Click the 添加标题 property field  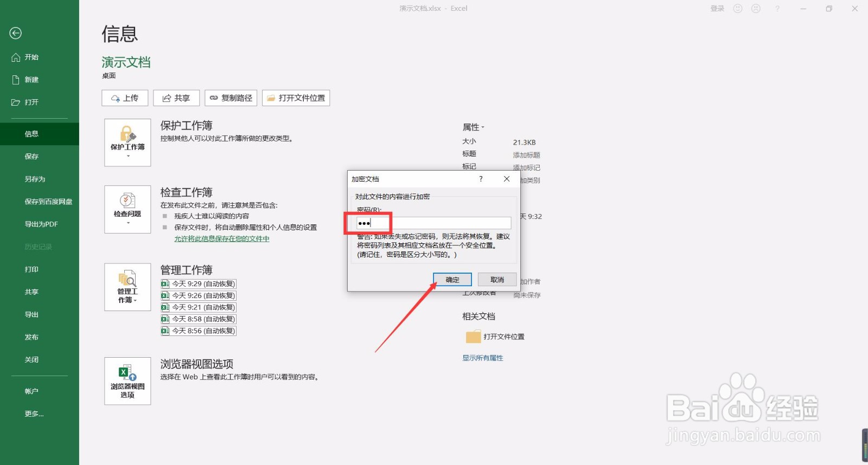(527, 155)
